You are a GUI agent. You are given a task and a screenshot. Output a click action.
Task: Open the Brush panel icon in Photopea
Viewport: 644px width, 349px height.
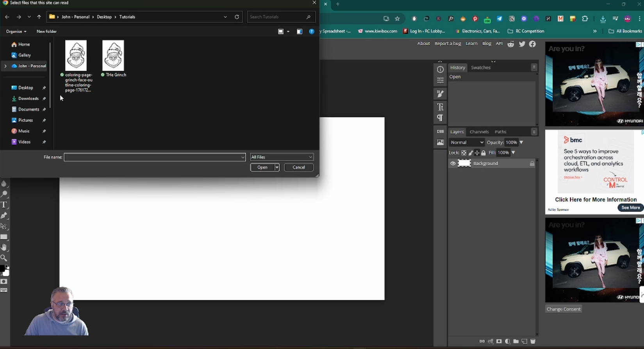pos(440,94)
